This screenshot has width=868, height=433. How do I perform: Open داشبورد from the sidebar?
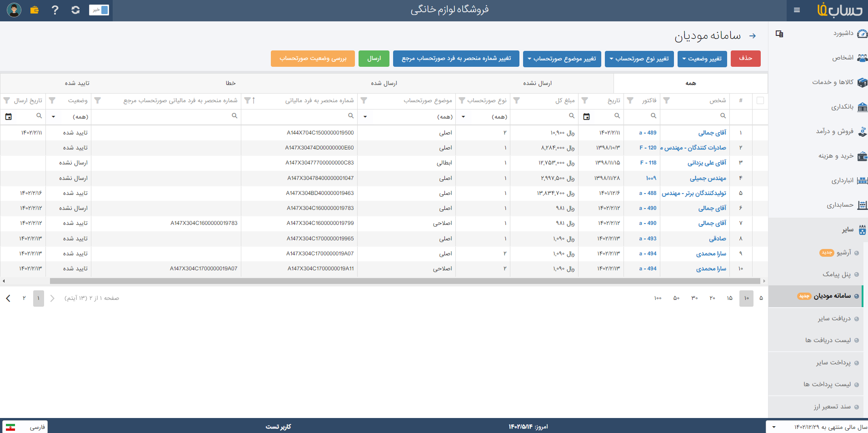(x=843, y=34)
